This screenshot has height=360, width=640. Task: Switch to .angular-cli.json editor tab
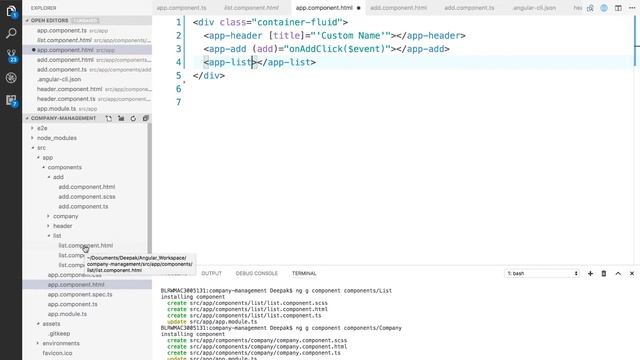coord(534,8)
